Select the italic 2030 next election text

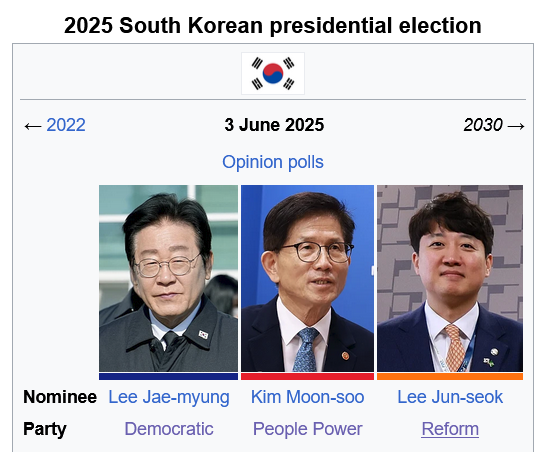[x=483, y=125]
